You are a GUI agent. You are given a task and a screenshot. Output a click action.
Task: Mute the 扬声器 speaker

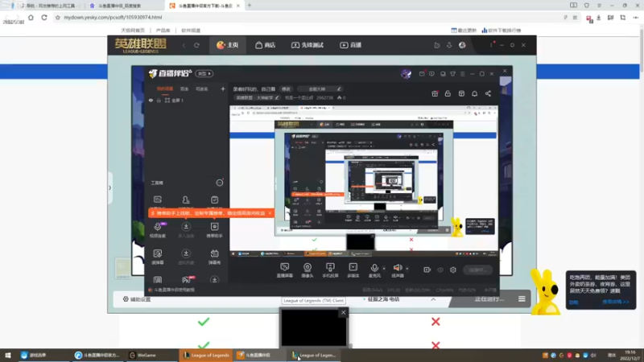click(x=397, y=270)
